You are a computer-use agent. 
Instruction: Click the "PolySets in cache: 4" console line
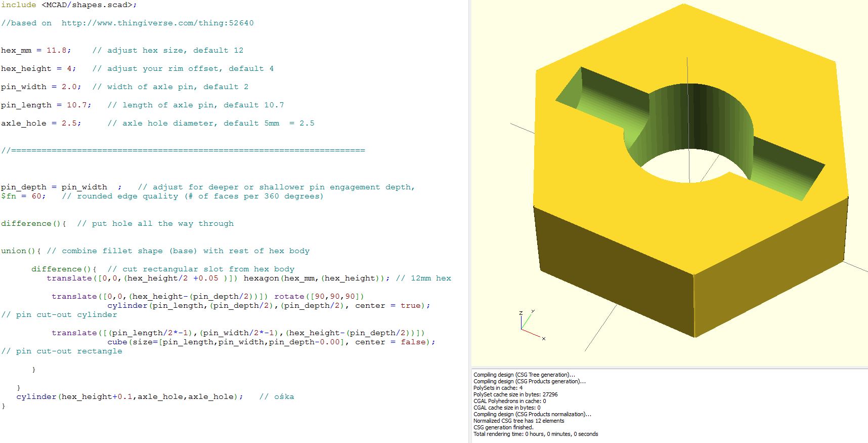coord(498,388)
